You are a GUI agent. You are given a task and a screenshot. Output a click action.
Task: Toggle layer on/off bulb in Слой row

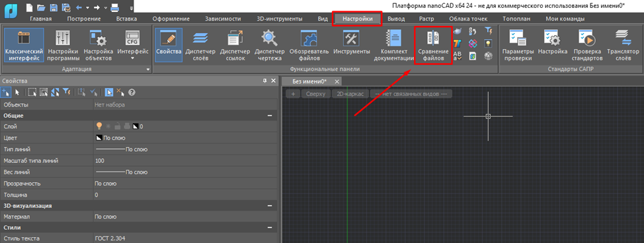click(99, 126)
